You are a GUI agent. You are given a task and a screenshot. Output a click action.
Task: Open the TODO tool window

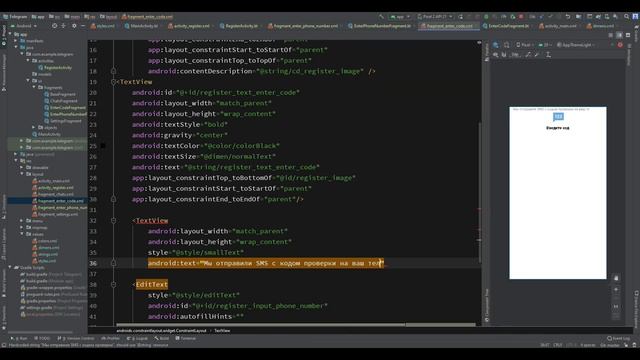pyautogui.click(x=42, y=338)
